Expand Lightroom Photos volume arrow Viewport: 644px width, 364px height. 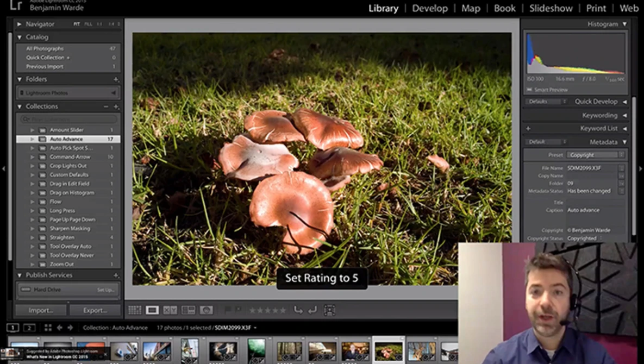(114, 93)
